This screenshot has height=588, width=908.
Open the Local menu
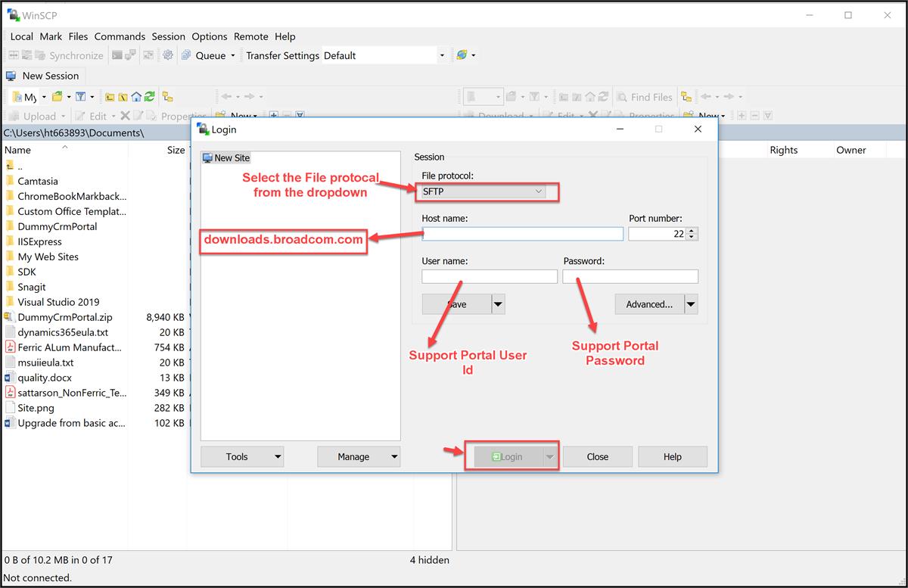pyautogui.click(x=22, y=36)
